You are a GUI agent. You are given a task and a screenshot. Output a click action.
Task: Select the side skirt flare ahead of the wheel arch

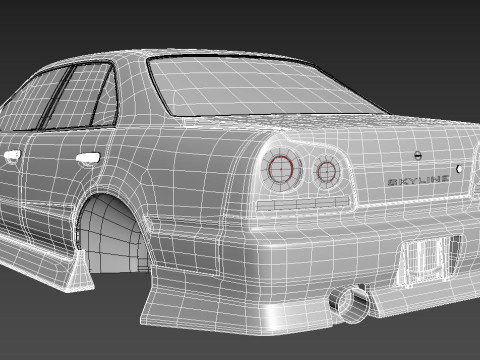point(80,273)
